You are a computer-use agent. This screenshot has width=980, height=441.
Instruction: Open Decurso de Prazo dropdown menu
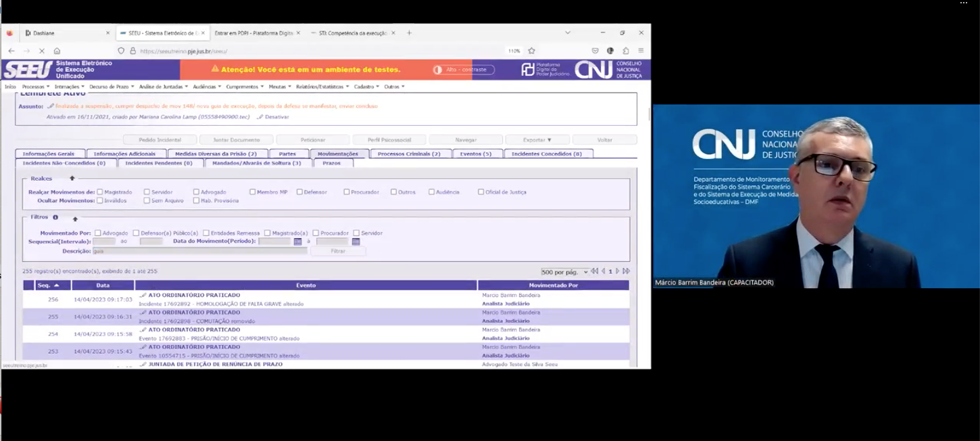point(112,87)
